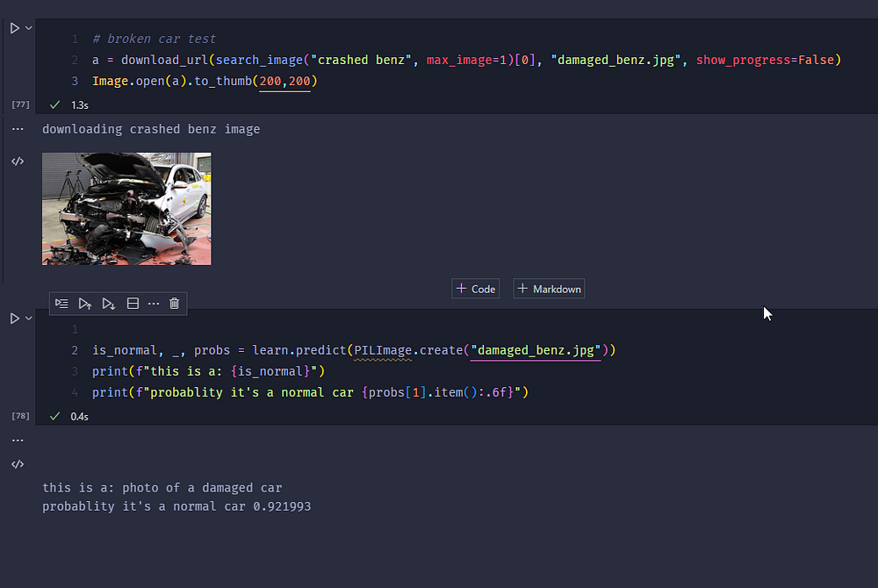Change presentation of cell 77 output

tap(18, 161)
